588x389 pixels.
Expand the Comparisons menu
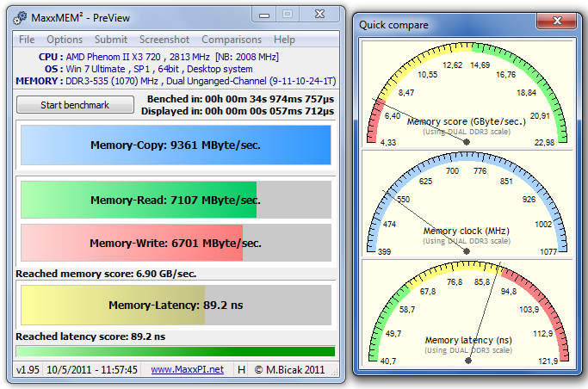232,40
